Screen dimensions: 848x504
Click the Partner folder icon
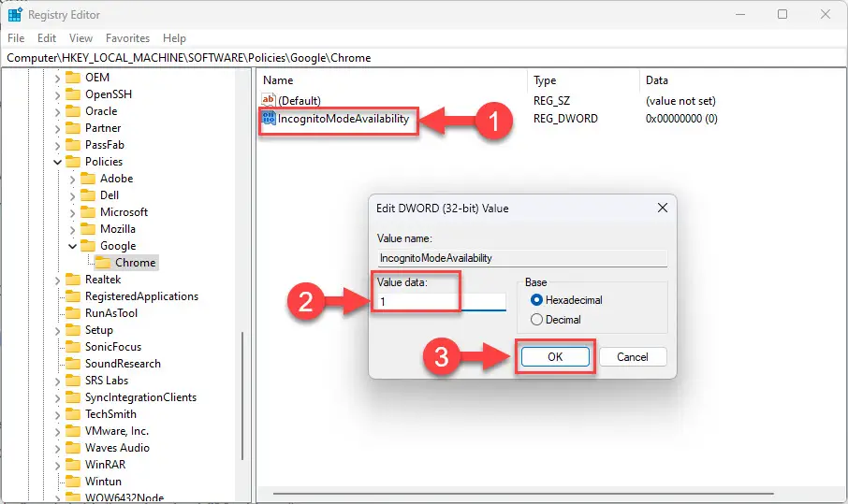point(72,127)
